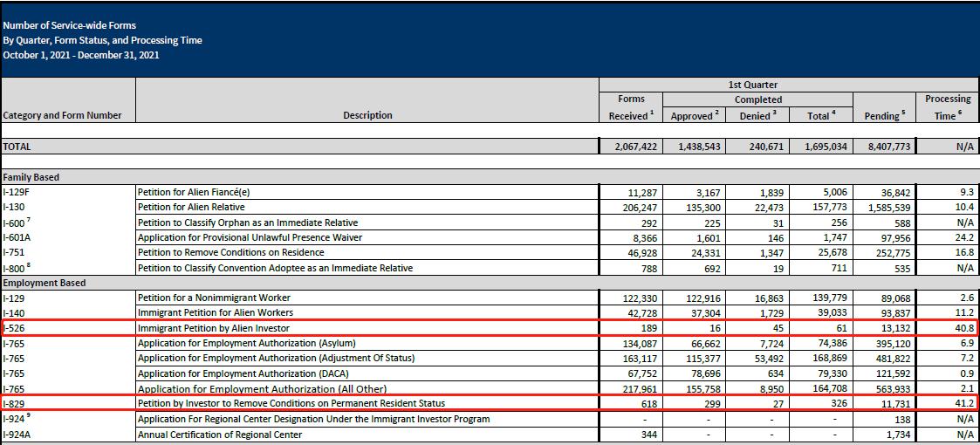The width and height of the screenshot is (980, 445).
Task: Select the Processing Time column header
Action: click(x=947, y=107)
